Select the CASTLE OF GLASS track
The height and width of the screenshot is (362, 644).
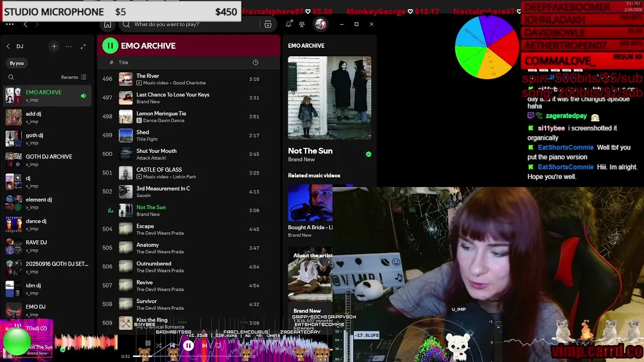[188, 173]
